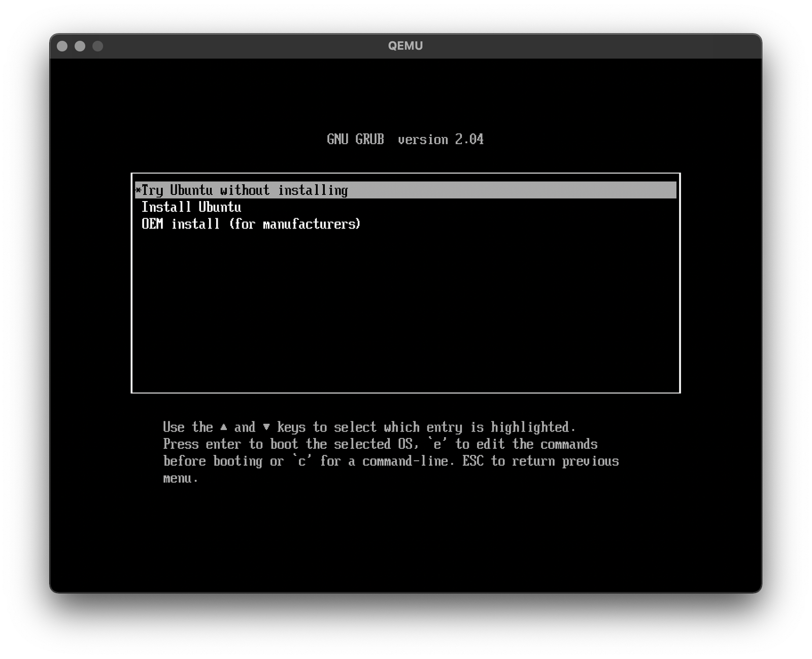Choose the Install Ubuntu boot entry
This screenshot has width=812, height=659.
point(191,207)
